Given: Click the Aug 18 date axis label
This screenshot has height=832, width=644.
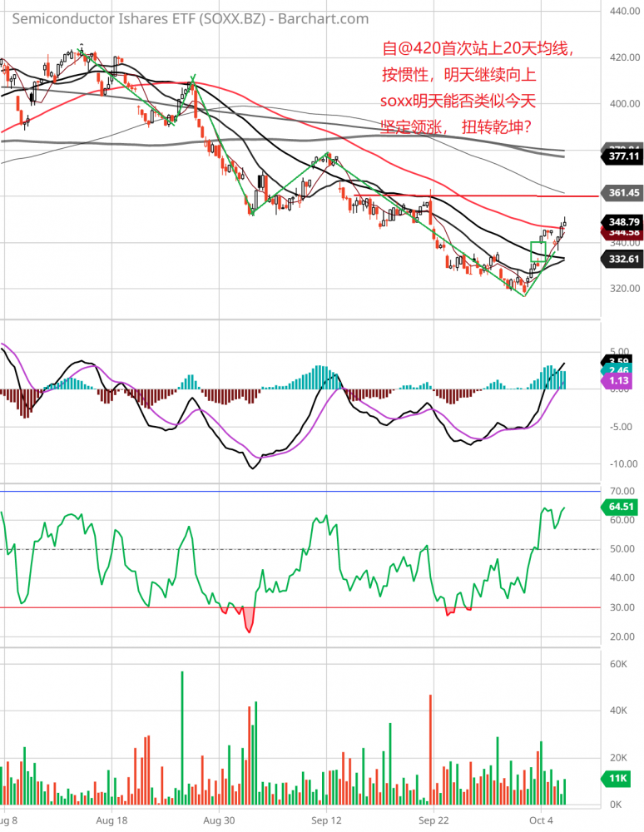Looking at the screenshot, I should 111,819.
